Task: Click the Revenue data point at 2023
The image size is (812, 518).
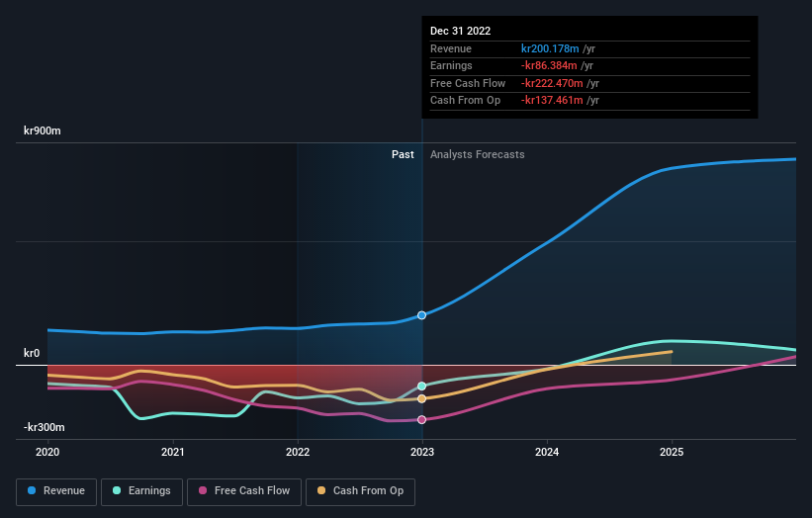Action: click(x=421, y=315)
